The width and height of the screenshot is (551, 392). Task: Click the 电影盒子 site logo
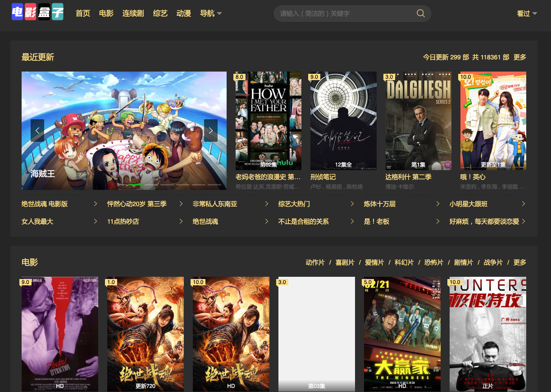37,12
